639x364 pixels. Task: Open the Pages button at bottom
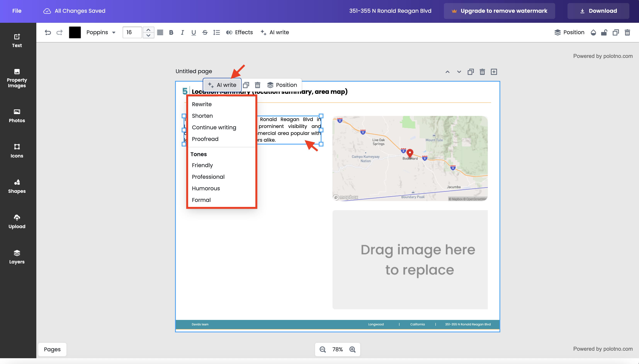[x=52, y=349]
